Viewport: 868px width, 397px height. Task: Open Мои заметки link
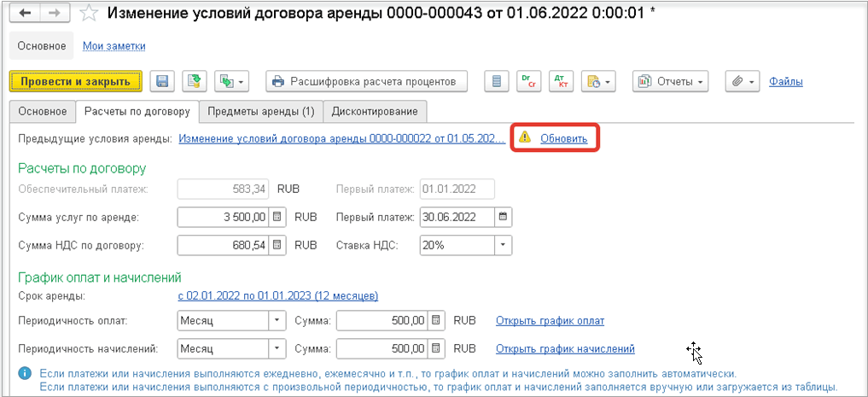(x=114, y=46)
